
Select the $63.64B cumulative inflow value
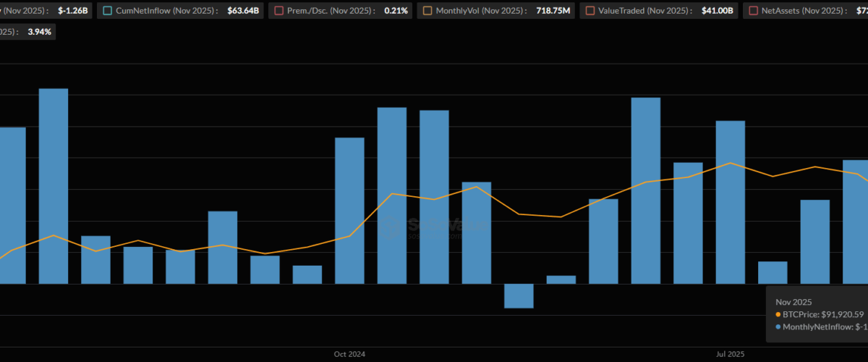click(x=242, y=11)
